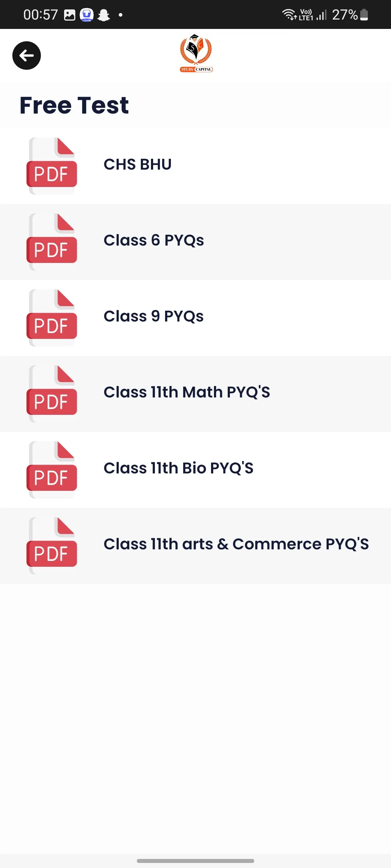Open the Class 6 PYQs item
This screenshot has width=391, height=868.
[195, 242]
